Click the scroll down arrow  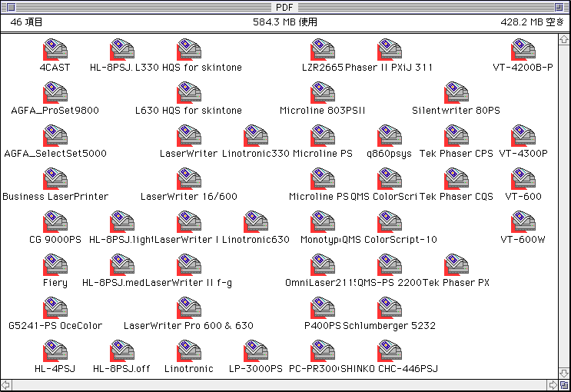tap(564, 374)
